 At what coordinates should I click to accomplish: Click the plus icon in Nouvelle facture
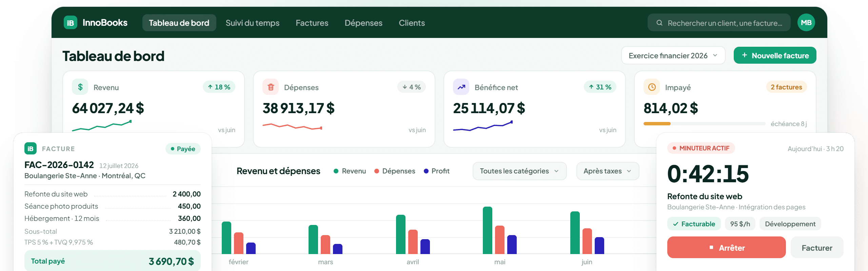click(x=745, y=55)
